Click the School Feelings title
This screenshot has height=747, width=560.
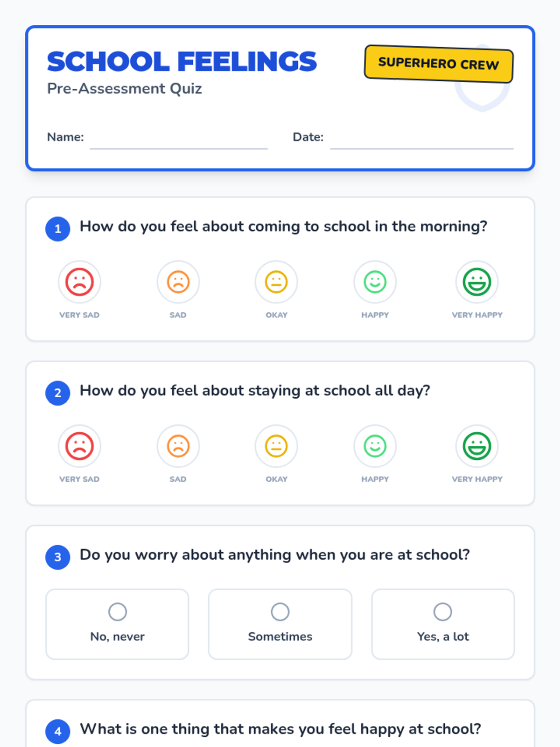[x=182, y=62]
